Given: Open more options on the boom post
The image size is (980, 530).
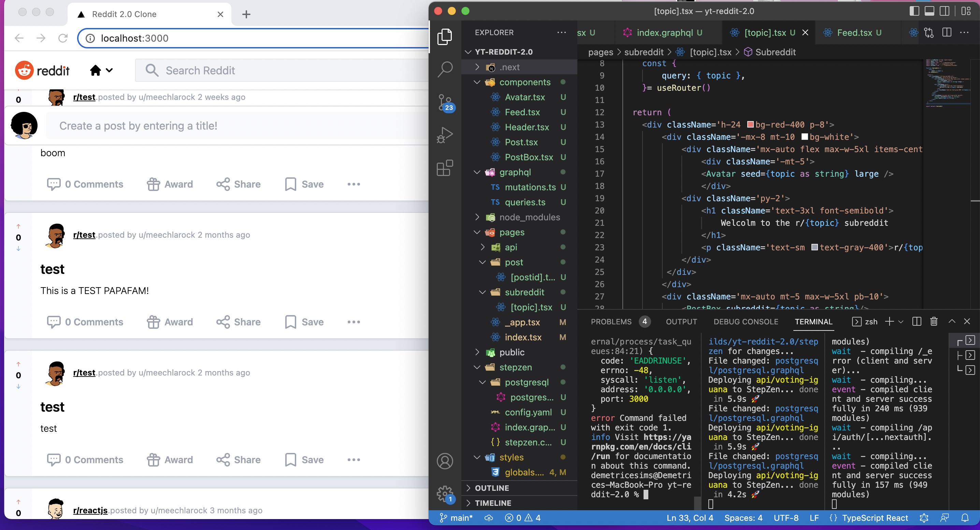Looking at the screenshot, I should point(354,185).
